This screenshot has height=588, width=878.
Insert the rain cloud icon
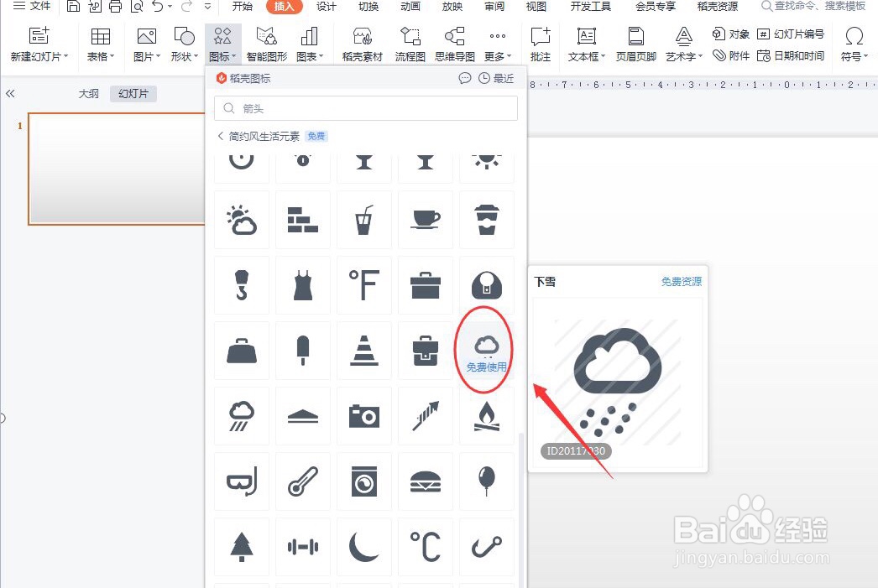point(242,416)
